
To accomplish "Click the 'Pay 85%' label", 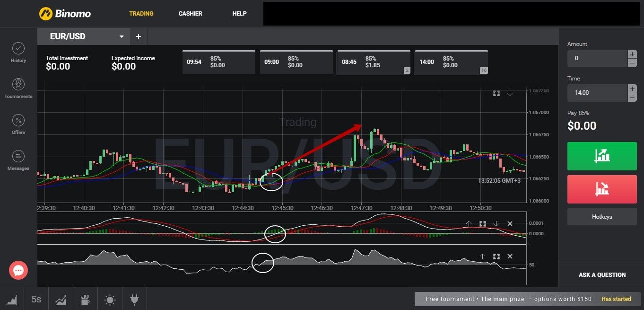I will tap(578, 113).
